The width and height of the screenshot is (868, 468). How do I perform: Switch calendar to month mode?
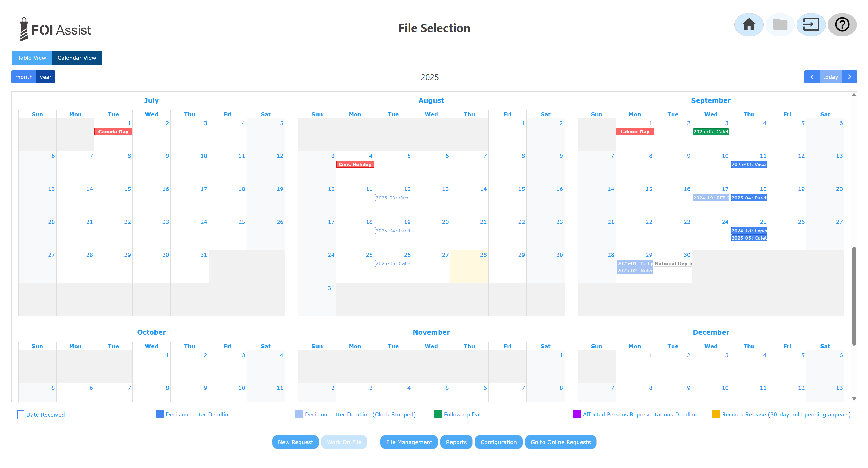[x=24, y=77]
